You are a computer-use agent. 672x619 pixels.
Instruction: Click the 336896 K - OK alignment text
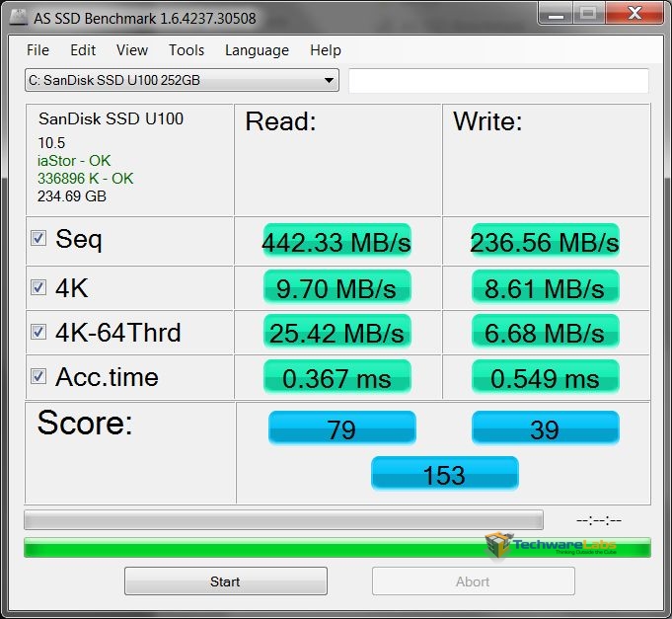click(85, 179)
